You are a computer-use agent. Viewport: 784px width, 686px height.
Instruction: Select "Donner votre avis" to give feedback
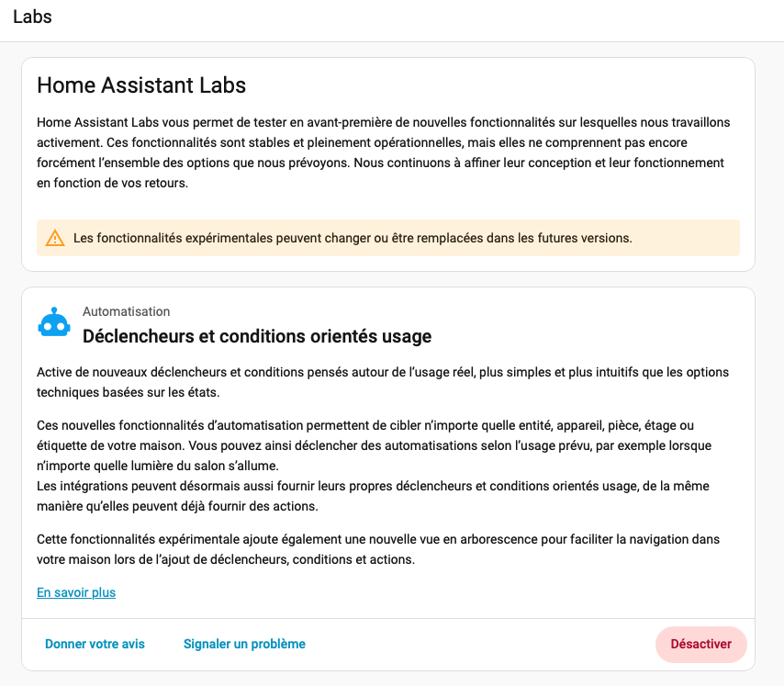click(95, 644)
